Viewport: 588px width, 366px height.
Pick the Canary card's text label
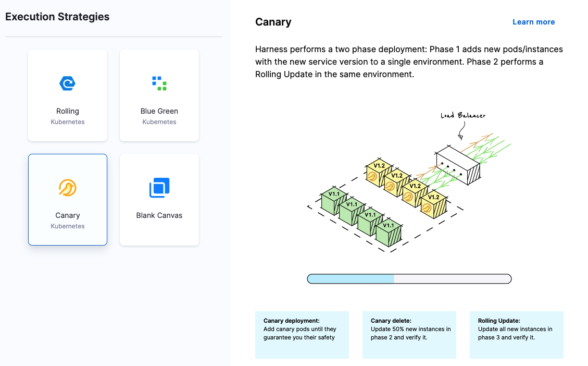tap(68, 215)
